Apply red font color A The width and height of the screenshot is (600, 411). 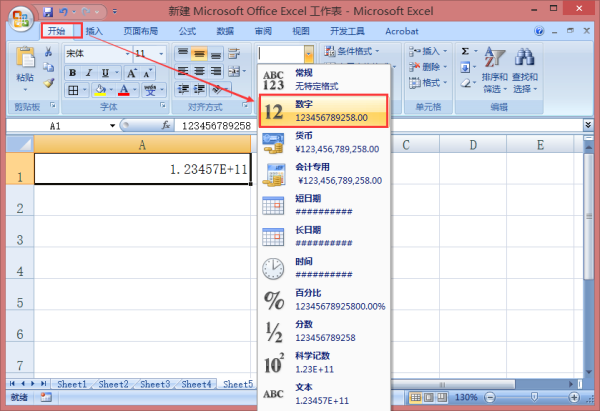point(124,90)
